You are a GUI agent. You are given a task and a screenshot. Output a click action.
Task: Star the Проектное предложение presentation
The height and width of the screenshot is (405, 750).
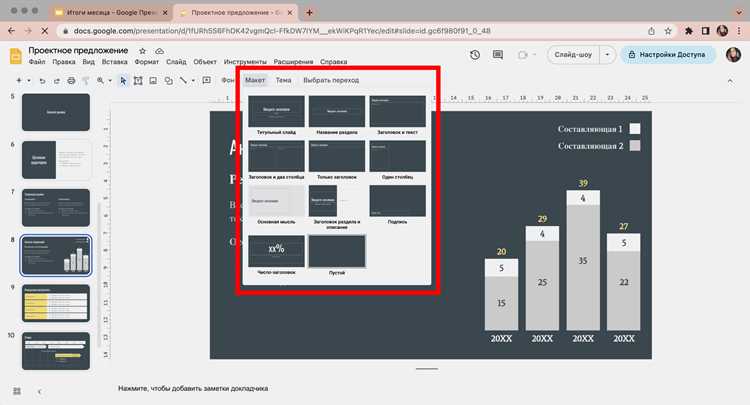pos(142,51)
